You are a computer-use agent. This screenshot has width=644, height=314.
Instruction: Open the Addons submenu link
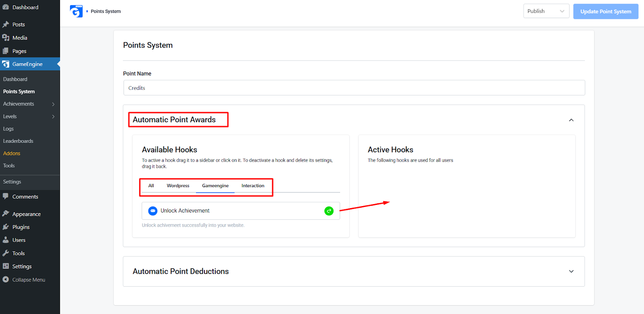(x=12, y=153)
